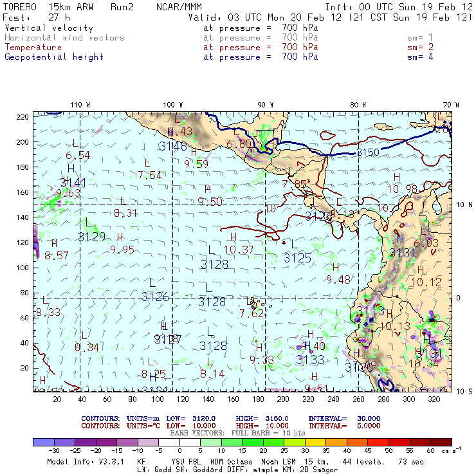Screen dimensions: 476x476
Task: Click the red '6.03' temperature value
Action: 426,243
